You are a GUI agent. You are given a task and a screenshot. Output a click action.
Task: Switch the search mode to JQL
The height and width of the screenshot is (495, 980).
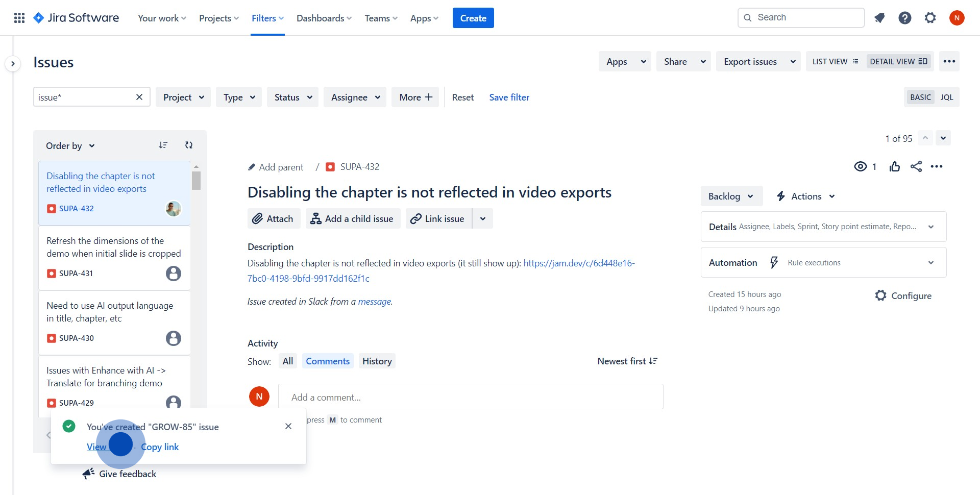946,97
